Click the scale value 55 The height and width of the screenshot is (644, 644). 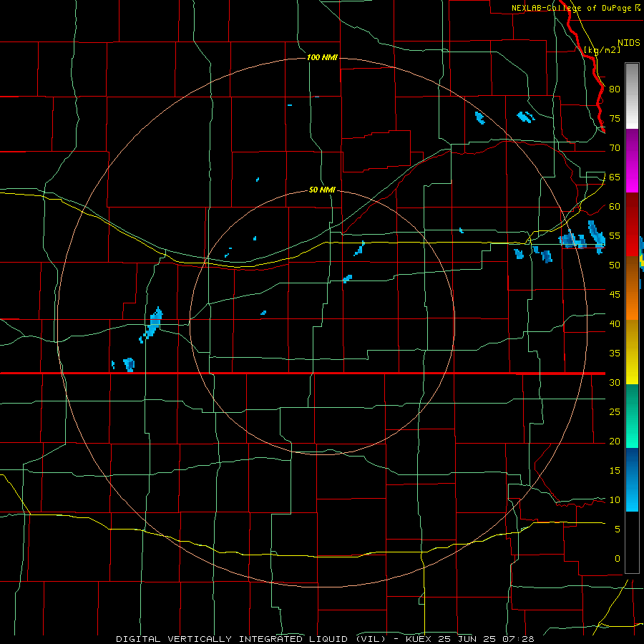(615, 235)
